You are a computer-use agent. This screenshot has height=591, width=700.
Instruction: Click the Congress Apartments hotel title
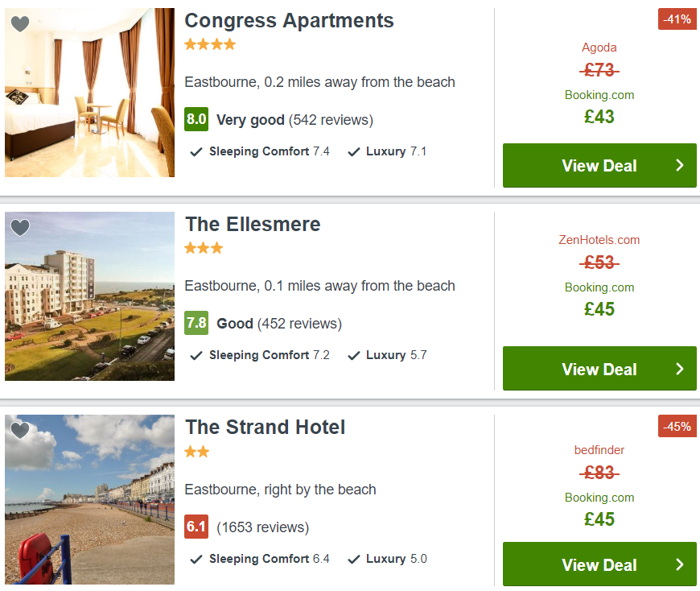[290, 21]
